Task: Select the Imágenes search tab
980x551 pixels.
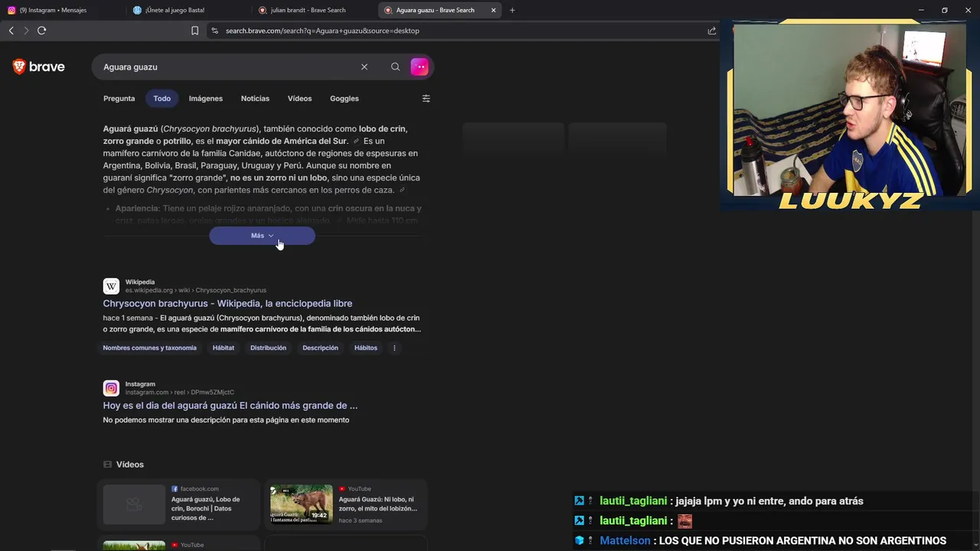Action: [206, 99]
